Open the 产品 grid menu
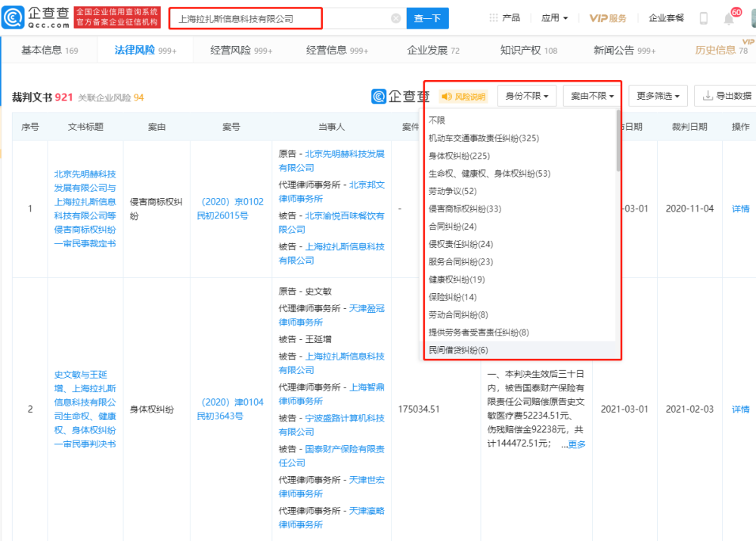This screenshot has width=756, height=541. click(x=504, y=18)
